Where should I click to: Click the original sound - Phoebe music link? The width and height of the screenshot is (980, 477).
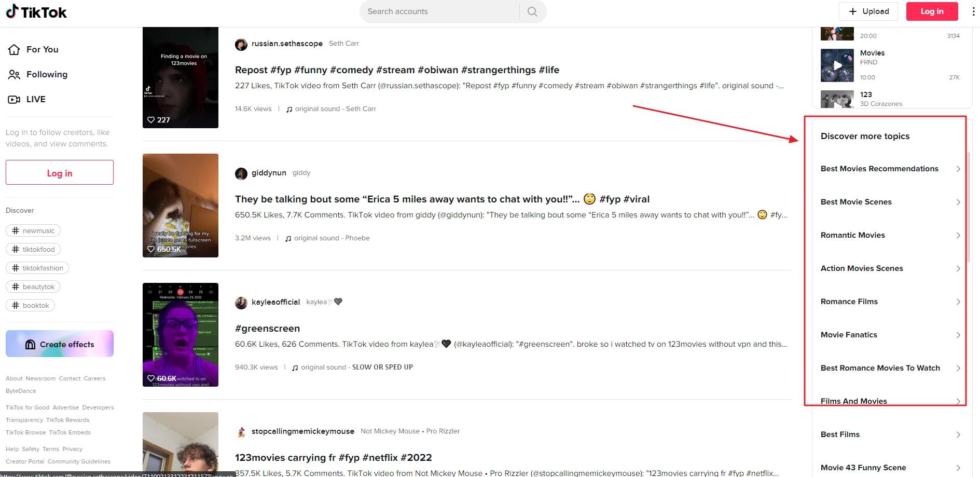click(327, 238)
